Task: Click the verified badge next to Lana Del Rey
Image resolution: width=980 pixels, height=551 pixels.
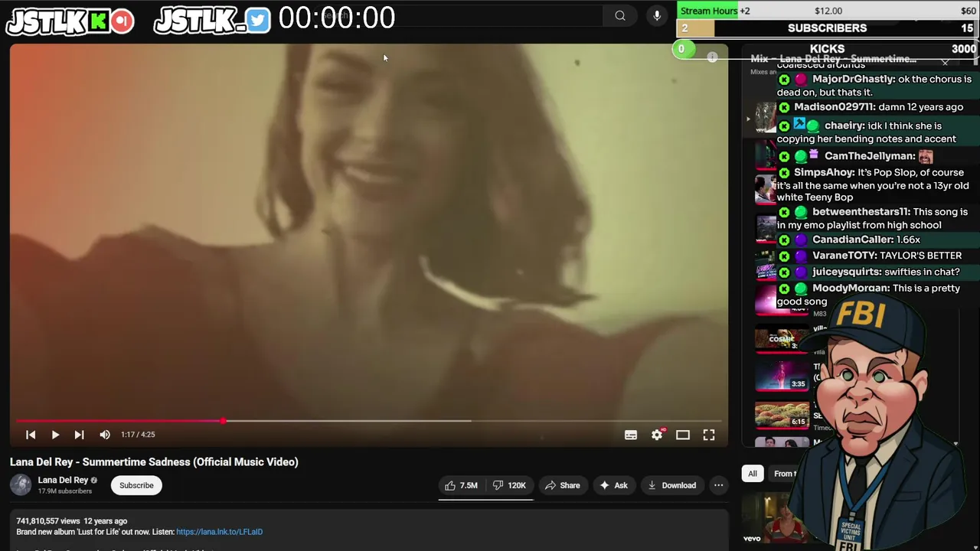Action: pyautogui.click(x=94, y=481)
